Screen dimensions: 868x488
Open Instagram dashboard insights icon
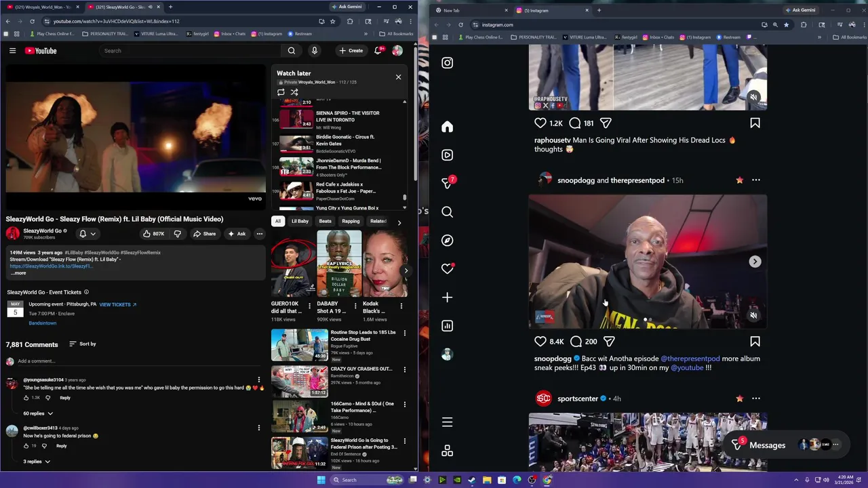coord(447,326)
